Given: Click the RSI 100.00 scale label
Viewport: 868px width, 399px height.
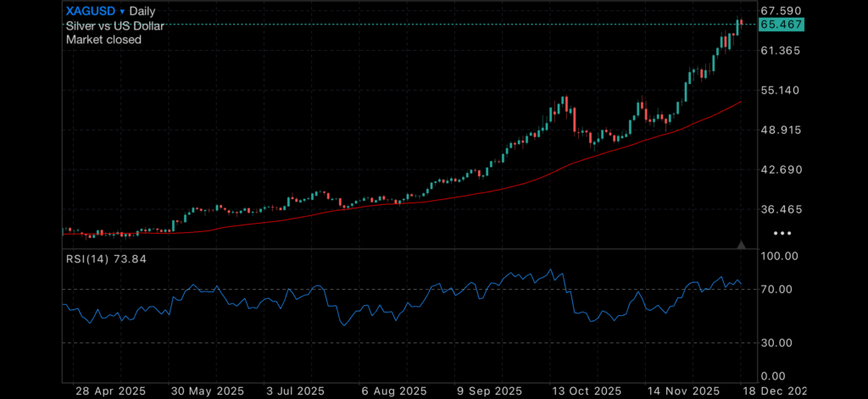Looking at the screenshot, I should [x=780, y=256].
